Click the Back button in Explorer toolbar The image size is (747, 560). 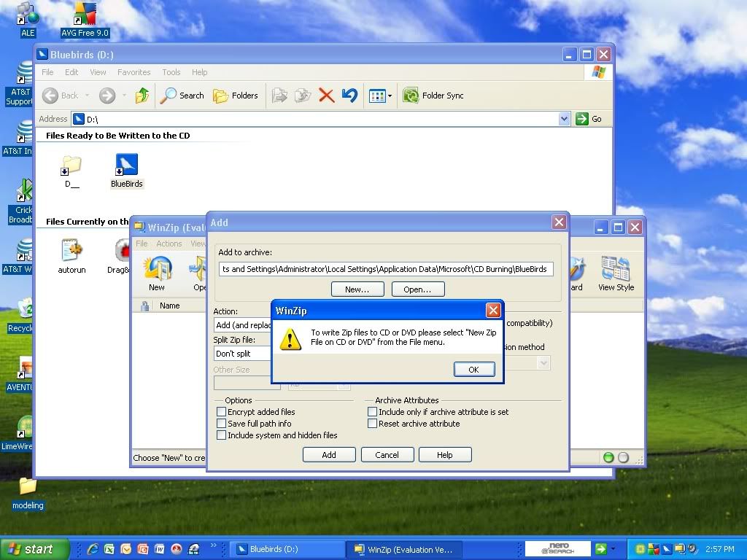point(60,96)
